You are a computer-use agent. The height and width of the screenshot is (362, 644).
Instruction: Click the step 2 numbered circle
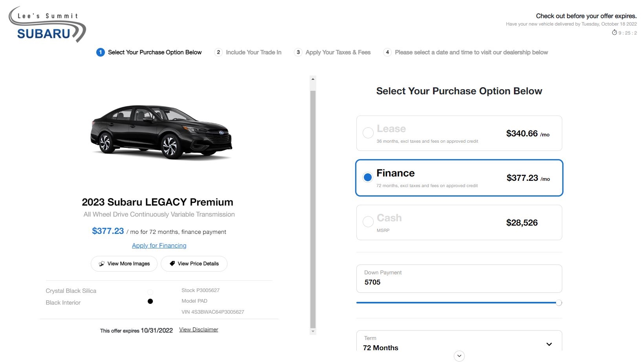[x=218, y=52]
